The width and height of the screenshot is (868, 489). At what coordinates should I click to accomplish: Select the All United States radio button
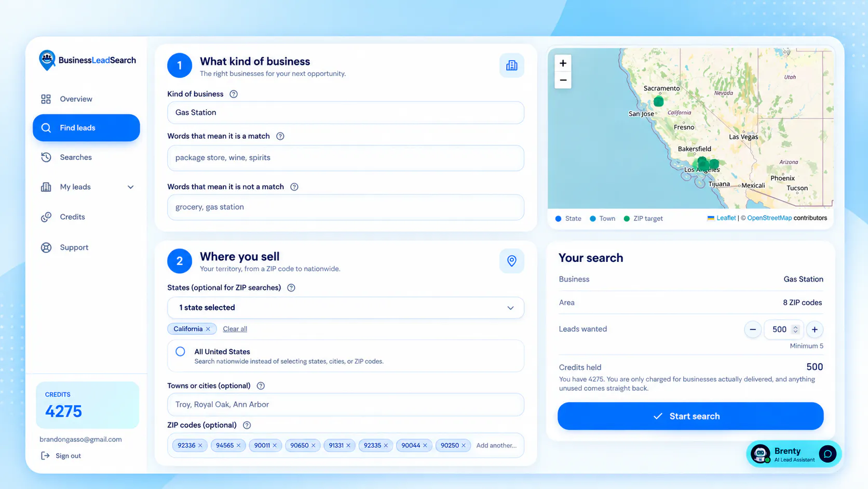[180, 352]
